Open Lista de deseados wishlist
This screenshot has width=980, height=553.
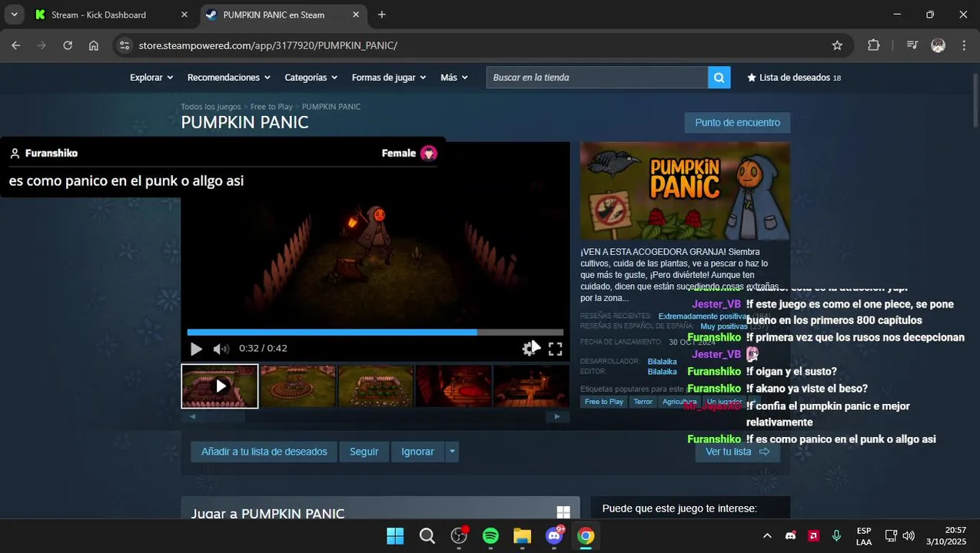794,78
